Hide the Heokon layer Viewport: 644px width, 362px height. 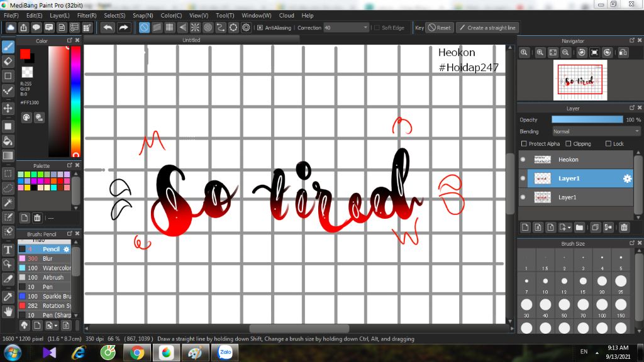point(523,159)
